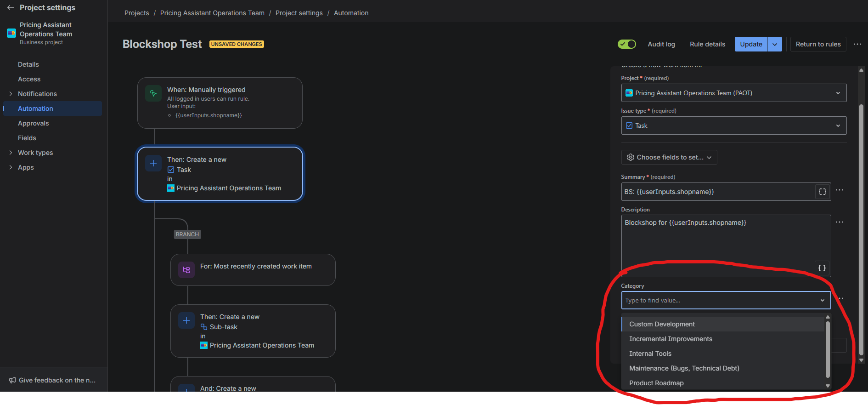Click the plus icon on Create Sub-task step
Viewport: 868px width, 405px height.
tap(186, 320)
